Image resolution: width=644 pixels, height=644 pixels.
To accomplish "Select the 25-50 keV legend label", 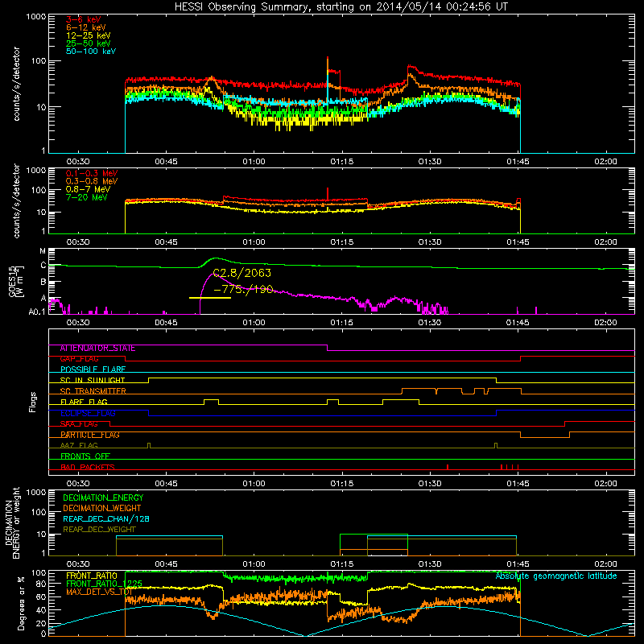I will 88,43.
